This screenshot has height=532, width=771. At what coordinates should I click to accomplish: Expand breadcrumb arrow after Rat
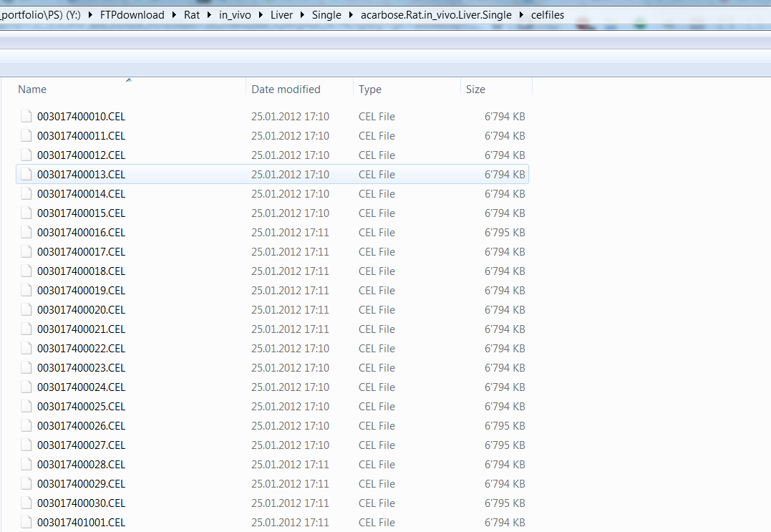coord(209,15)
